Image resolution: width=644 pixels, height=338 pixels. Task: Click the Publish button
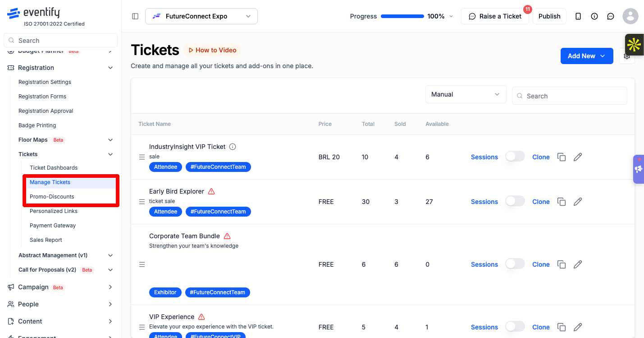pos(549,16)
